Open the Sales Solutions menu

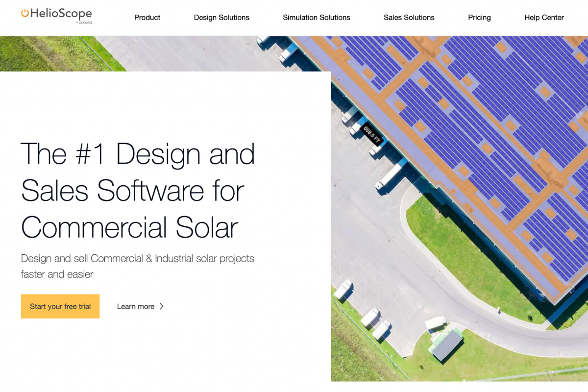pyautogui.click(x=409, y=18)
